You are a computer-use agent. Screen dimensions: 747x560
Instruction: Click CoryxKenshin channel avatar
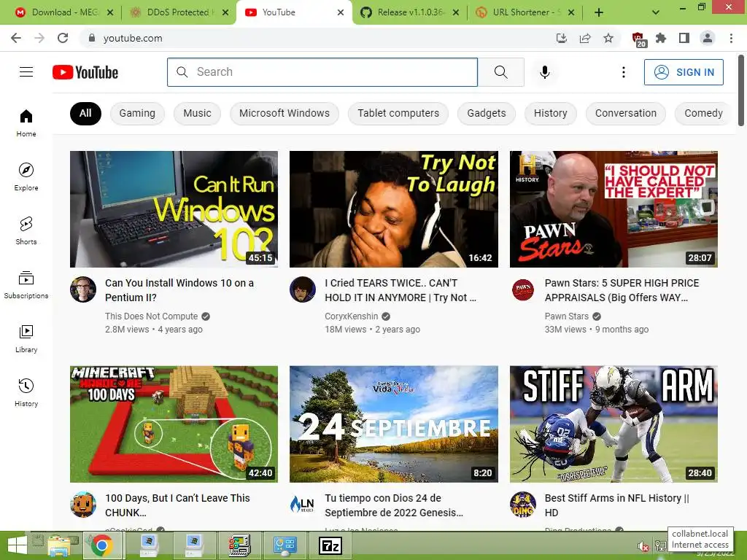click(x=303, y=289)
